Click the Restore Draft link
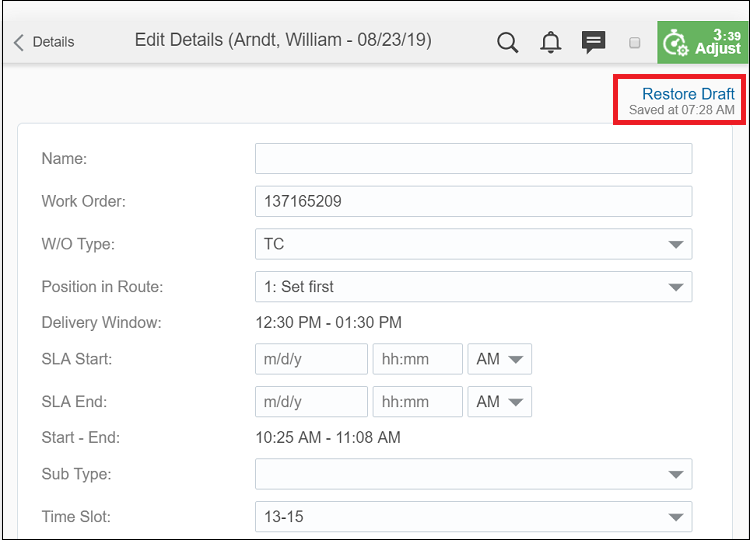This screenshot has width=750, height=540. 688,94
